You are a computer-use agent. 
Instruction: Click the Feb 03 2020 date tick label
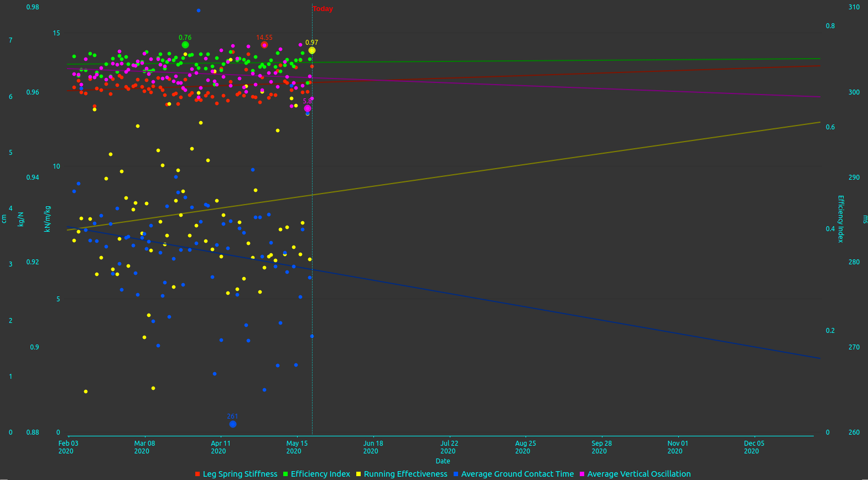tap(68, 447)
